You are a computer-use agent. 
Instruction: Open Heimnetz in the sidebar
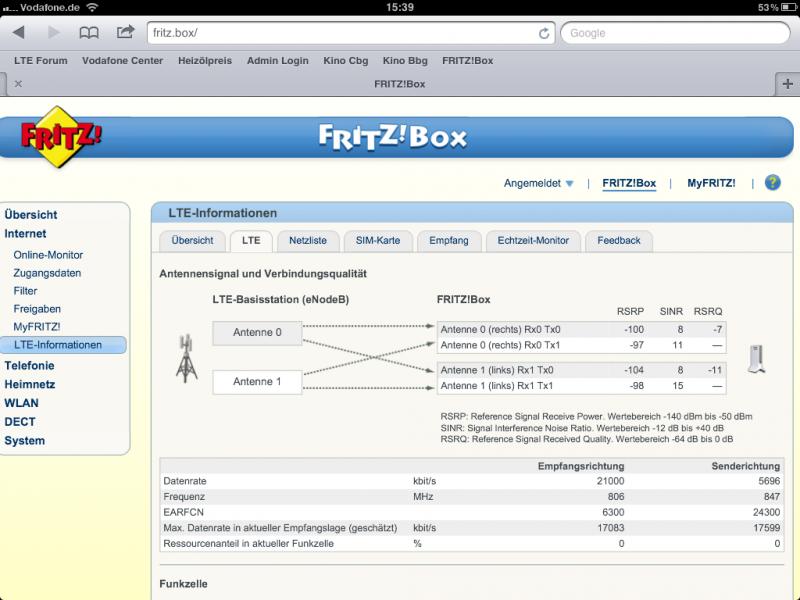[x=30, y=385]
